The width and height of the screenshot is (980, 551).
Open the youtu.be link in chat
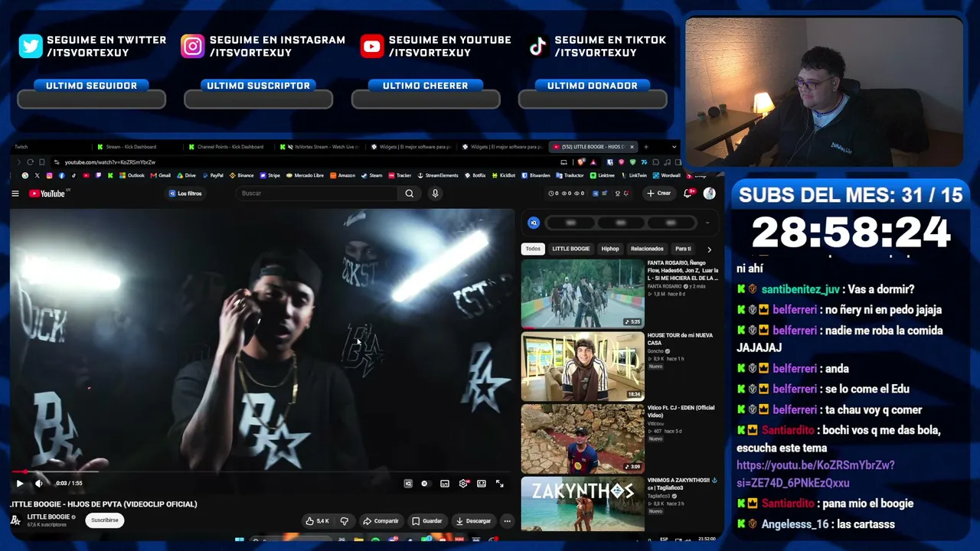815,474
